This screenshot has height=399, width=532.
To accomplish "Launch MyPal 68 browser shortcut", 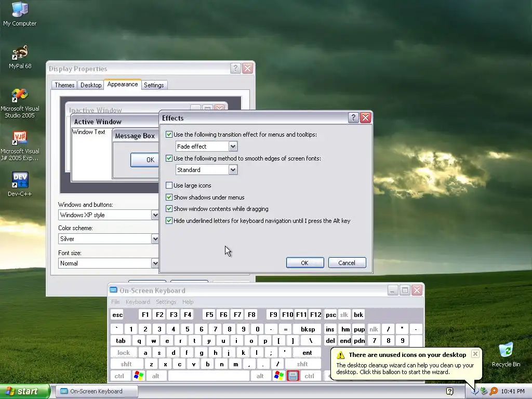I will click(x=20, y=57).
